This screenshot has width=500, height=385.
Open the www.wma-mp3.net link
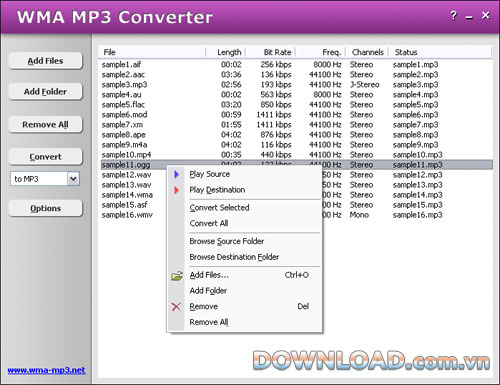46,370
